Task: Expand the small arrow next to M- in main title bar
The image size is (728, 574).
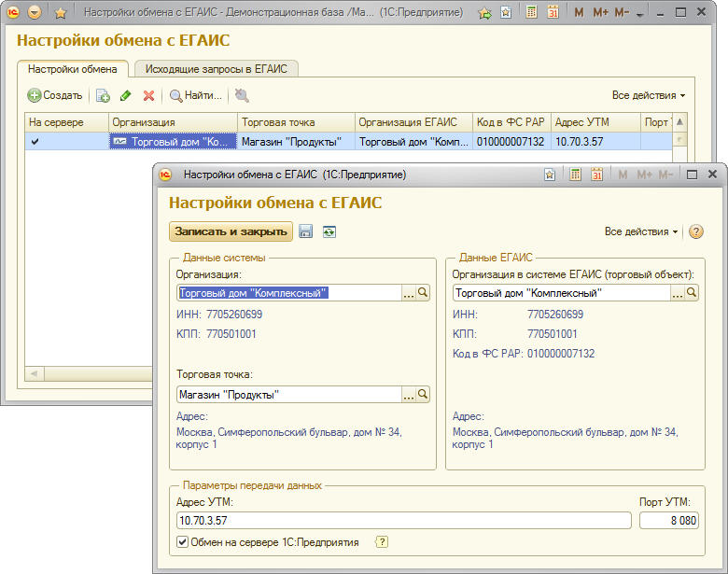Action: (x=639, y=15)
